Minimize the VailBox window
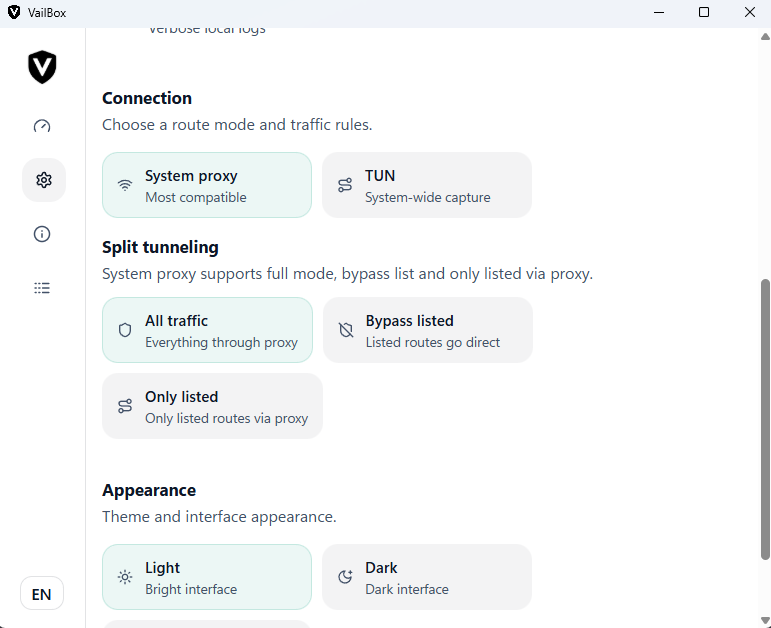 tap(659, 12)
